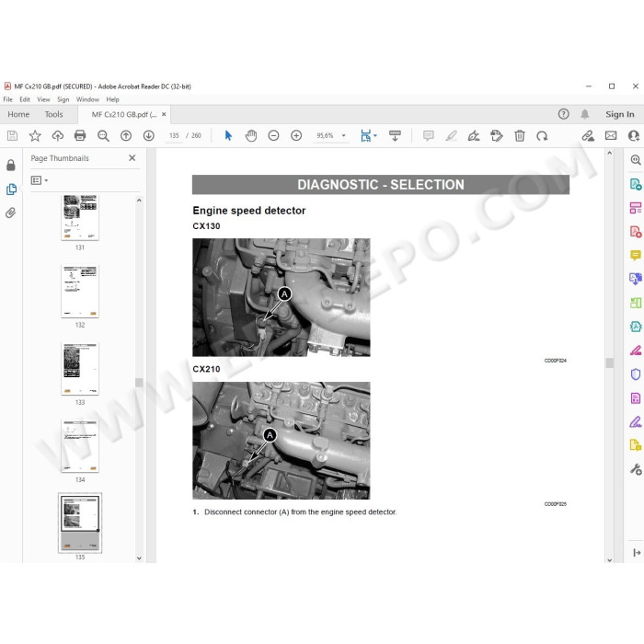Open the Create PDF tool in the right pane
This screenshot has width=644, height=644.
coord(636,232)
